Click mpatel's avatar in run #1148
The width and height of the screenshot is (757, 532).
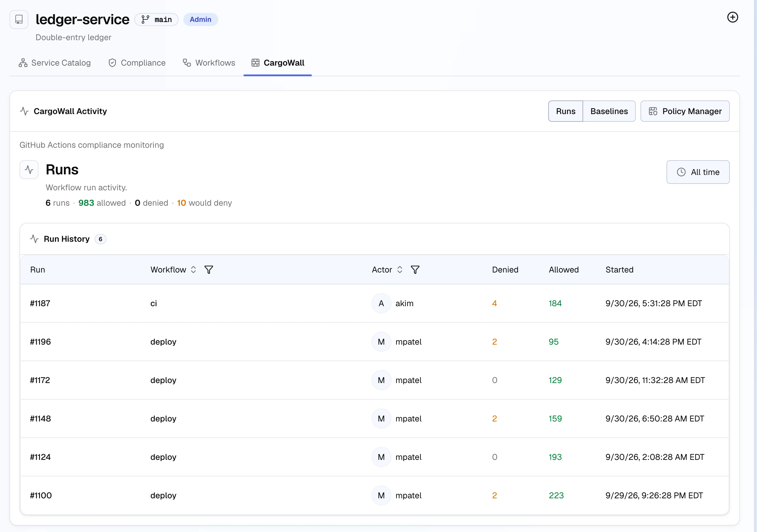pos(381,418)
